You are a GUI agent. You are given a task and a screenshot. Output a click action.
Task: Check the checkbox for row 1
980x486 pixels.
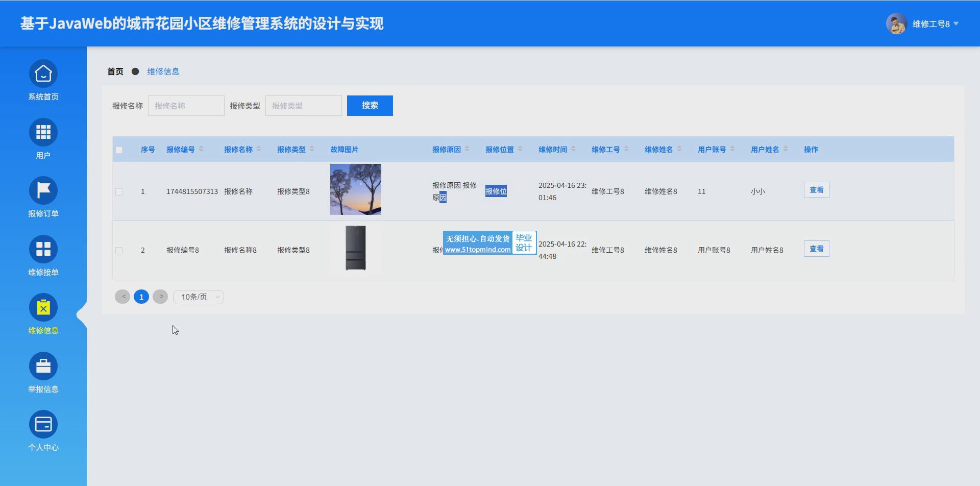[x=119, y=192]
